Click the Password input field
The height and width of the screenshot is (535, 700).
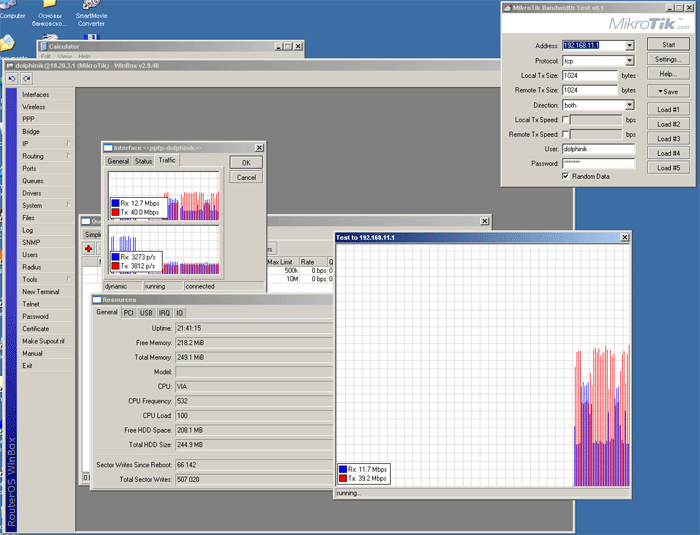598,163
